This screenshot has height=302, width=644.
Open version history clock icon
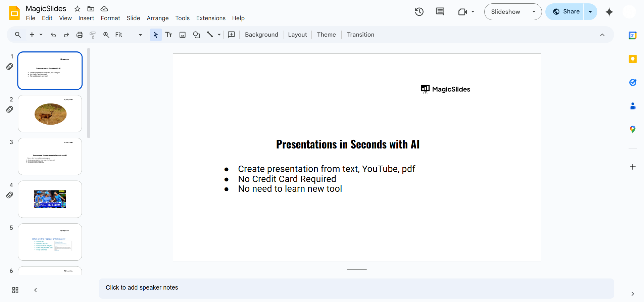pos(419,12)
